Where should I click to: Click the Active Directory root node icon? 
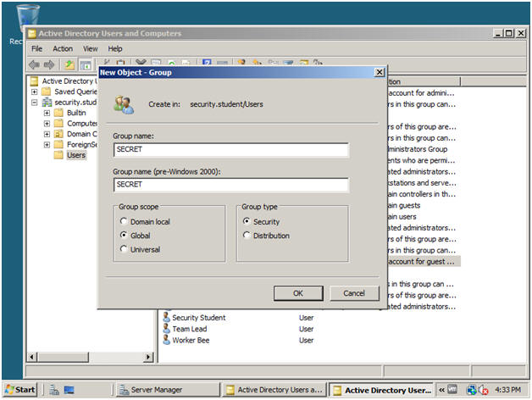click(34, 81)
